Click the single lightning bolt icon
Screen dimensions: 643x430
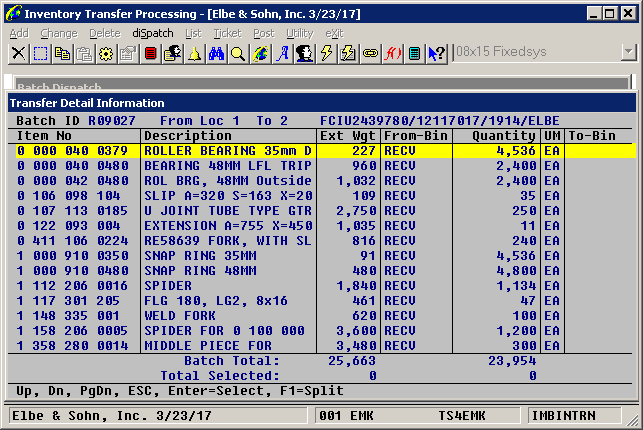pos(326,54)
